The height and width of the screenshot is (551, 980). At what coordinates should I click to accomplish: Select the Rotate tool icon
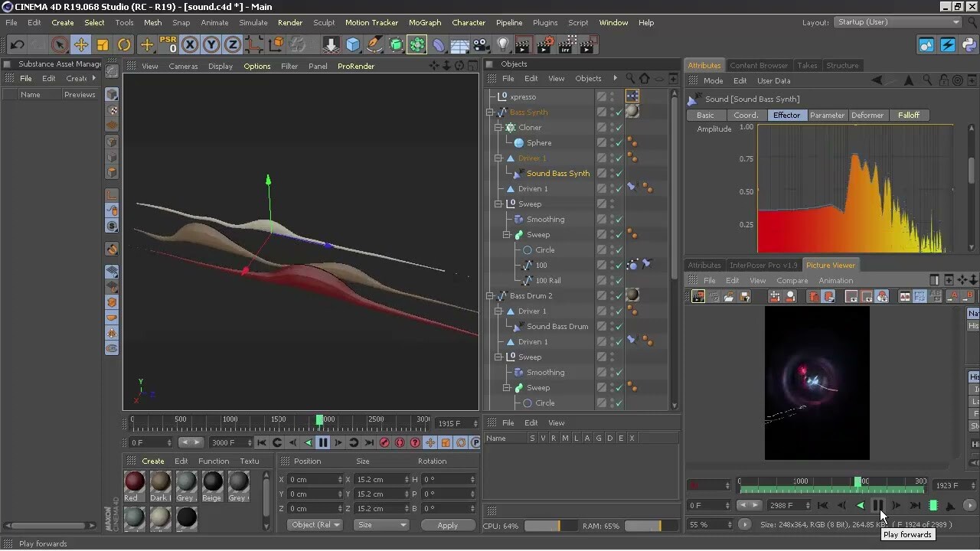tap(125, 44)
